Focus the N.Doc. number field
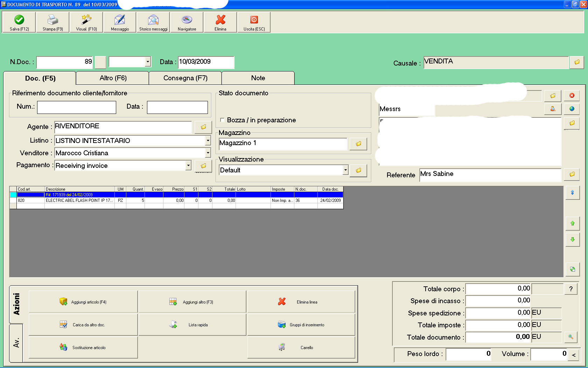588x368 pixels. [65, 62]
